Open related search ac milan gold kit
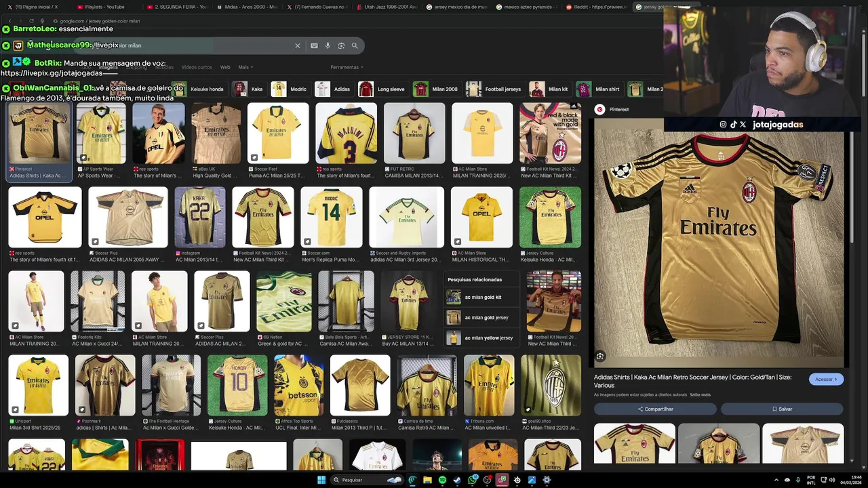Screen dimensions: 868x488 pyautogui.click(x=483, y=297)
